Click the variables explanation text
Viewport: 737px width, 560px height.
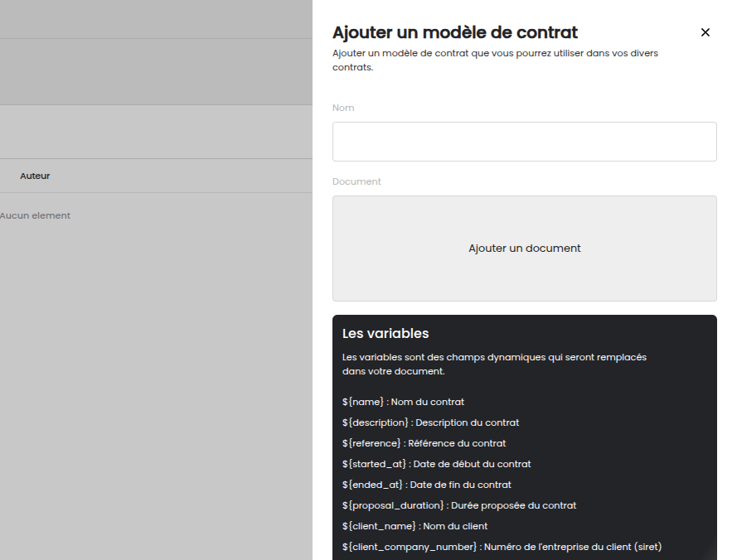[x=493, y=362]
